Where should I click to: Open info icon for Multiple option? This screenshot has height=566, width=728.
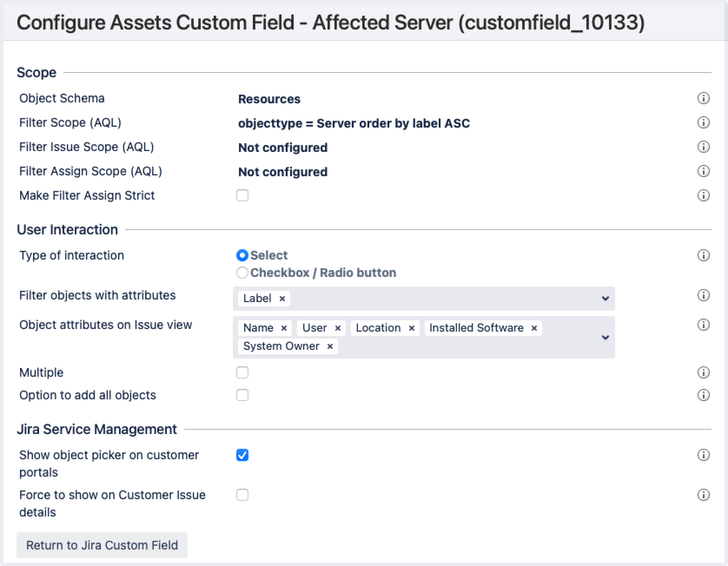(703, 373)
